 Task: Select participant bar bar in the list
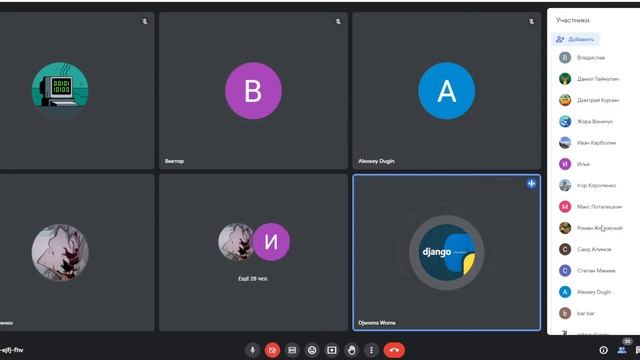point(585,313)
